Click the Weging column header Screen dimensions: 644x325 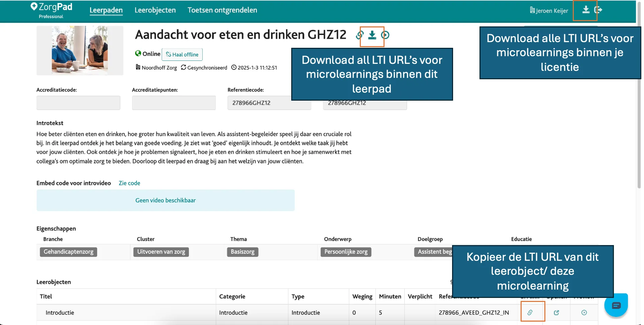click(362, 297)
